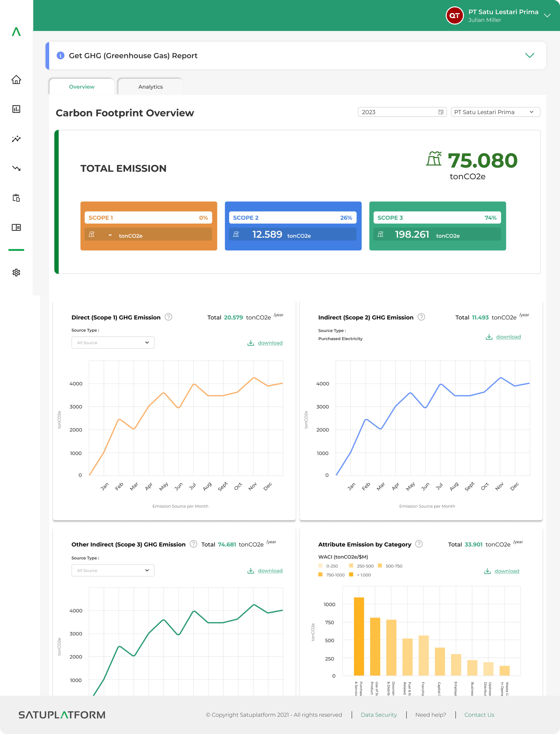Switch to the Analytics tab
Viewport: 560px width, 734px height.
150,87
